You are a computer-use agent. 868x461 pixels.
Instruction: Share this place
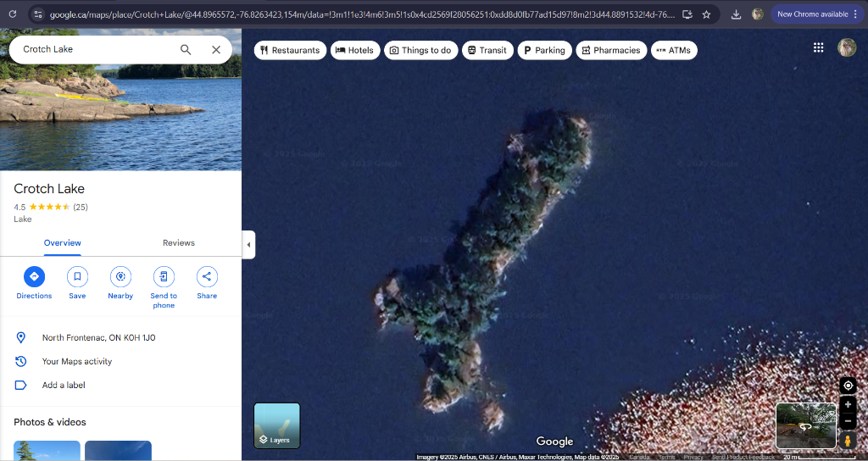click(207, 276)
